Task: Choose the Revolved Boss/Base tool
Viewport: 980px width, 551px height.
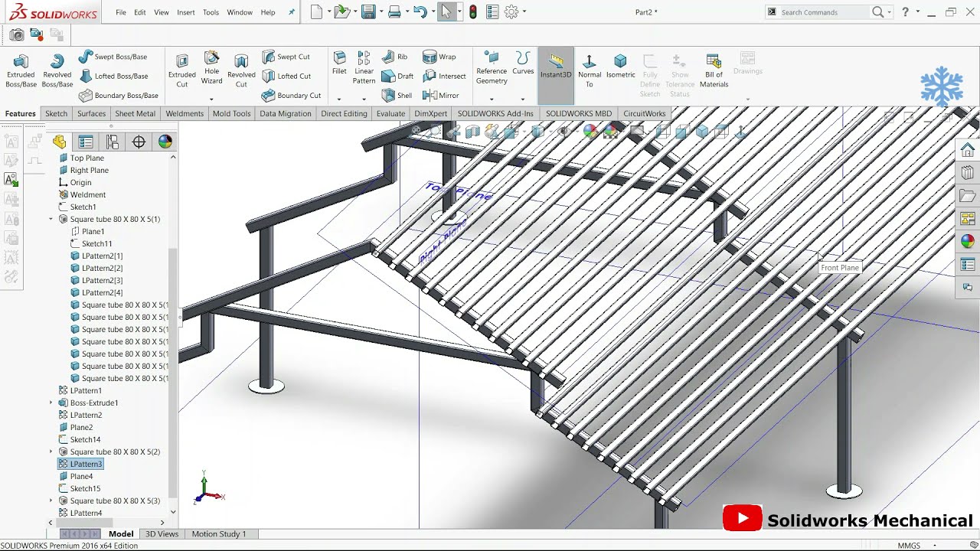Action: 57,70
